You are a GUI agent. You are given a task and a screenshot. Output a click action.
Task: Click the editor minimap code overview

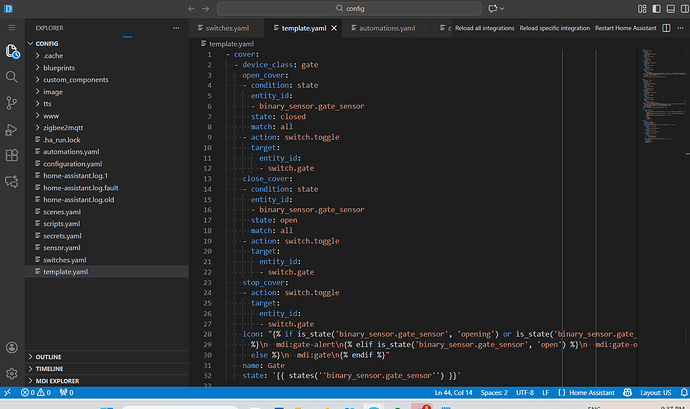[663, 97]
